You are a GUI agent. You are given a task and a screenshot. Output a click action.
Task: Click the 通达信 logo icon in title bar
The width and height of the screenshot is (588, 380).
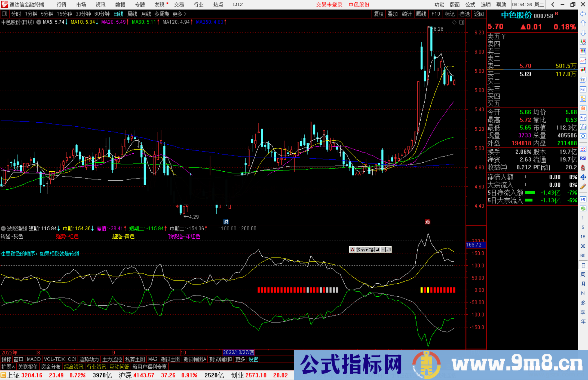(x=4, y=4)
